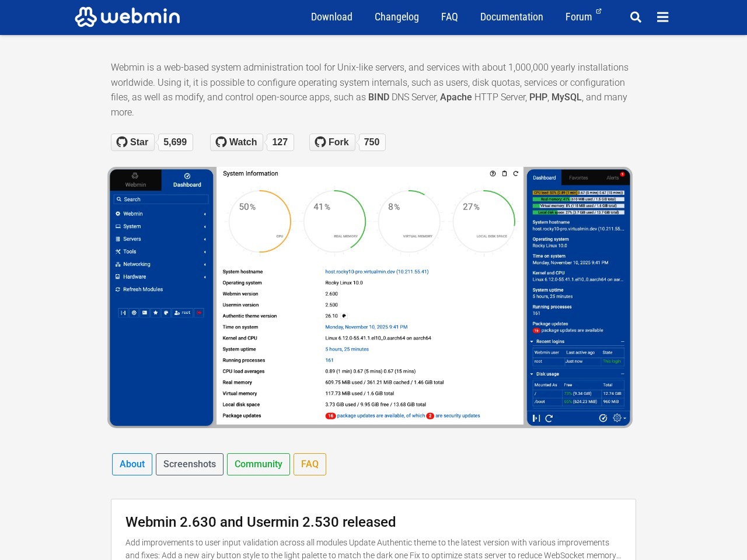Image resolution: width=747 pixels, height=560 pixels.
Task: Click the red logout icon in the sidebar
Action: pyautogui.click(x=199, y=313)
